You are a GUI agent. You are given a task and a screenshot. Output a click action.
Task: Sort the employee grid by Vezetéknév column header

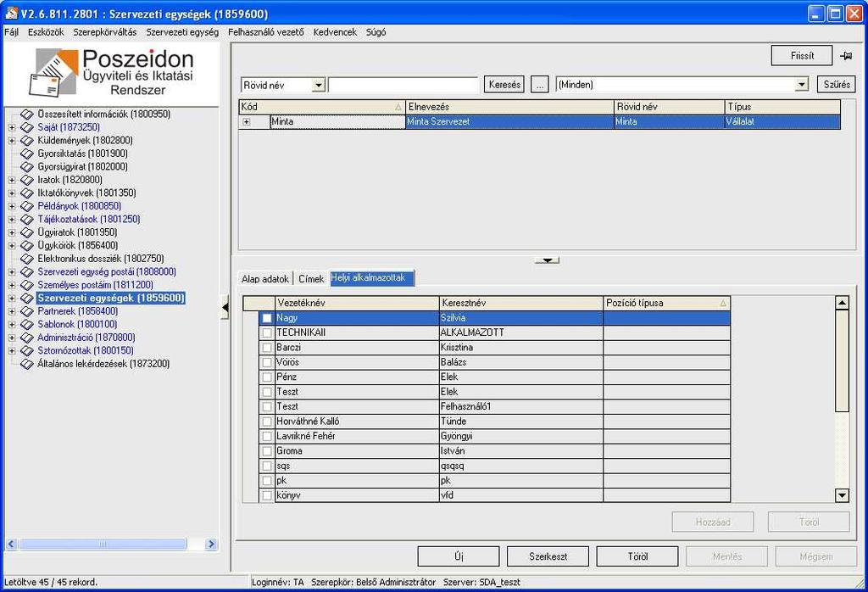[x=357, y=304]
